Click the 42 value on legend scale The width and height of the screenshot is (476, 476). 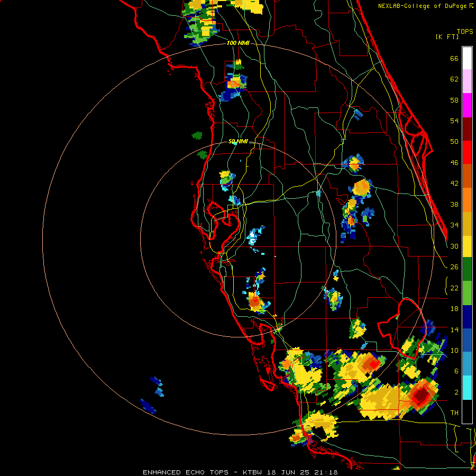454,184
